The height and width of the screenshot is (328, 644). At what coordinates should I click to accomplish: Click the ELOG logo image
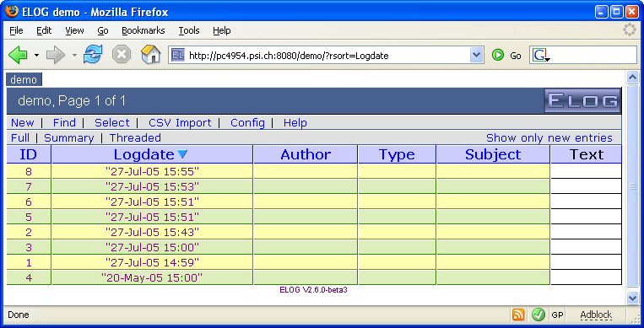click(582, 100)
